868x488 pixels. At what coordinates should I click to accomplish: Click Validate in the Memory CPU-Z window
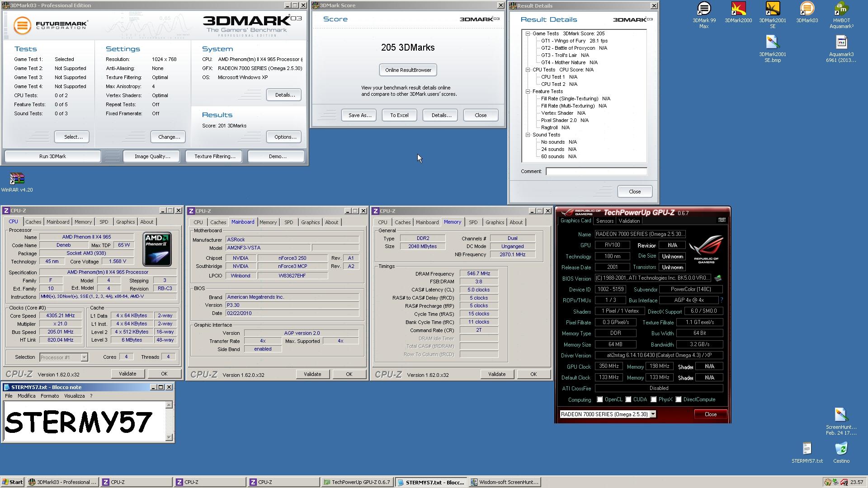click(496, 374)
